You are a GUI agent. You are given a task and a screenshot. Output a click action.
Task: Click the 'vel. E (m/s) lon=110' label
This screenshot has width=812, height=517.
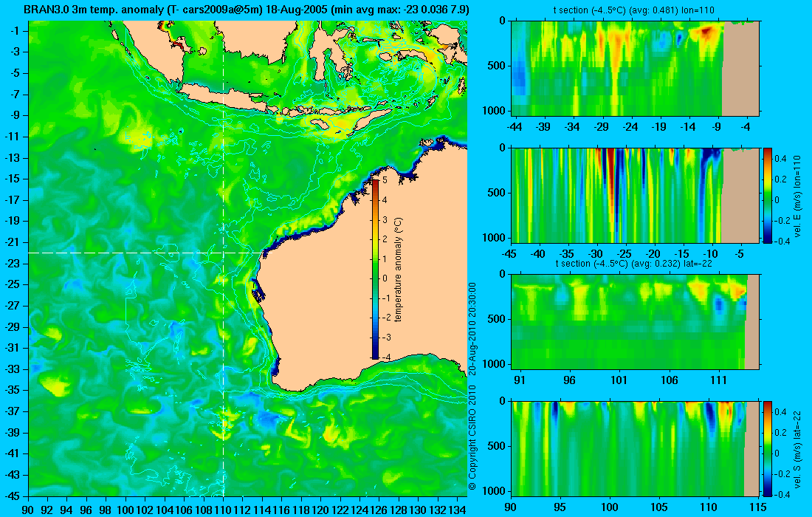pos(797,195)
